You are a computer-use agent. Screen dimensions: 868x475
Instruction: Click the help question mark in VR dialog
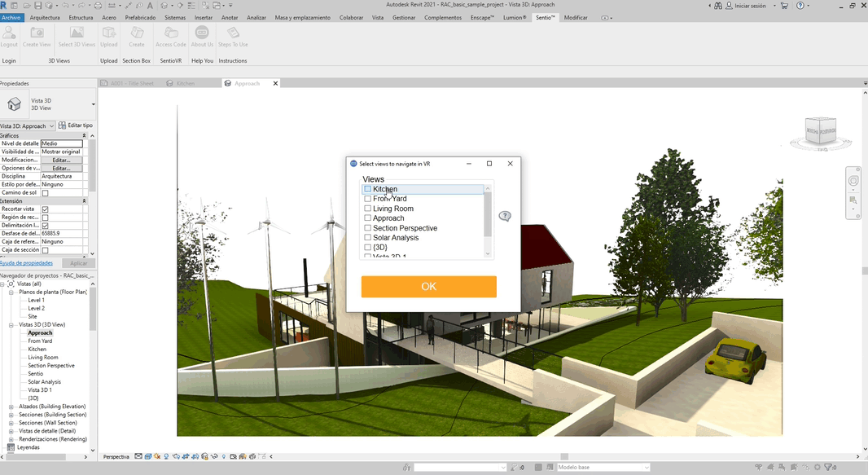(x=505, y=216)
